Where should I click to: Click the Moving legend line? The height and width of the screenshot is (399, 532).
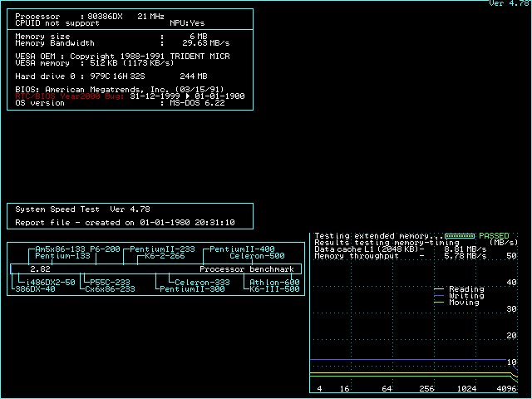[x=441, y=303]
